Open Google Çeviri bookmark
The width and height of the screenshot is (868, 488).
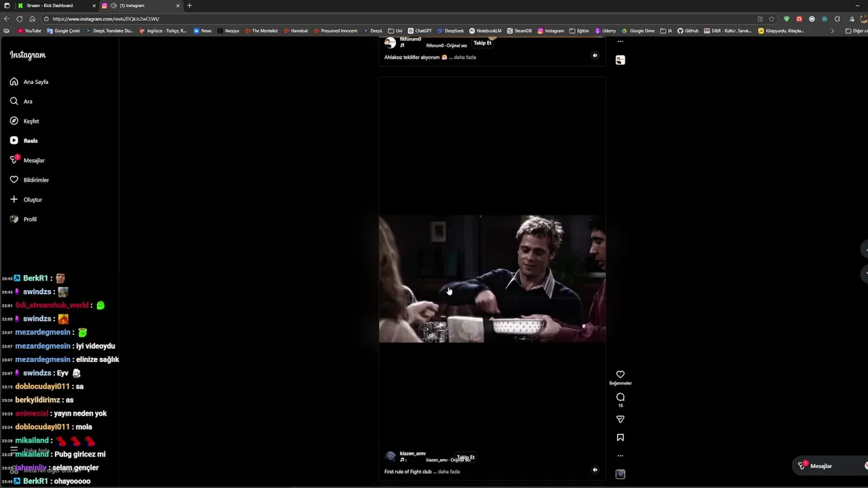pyautogui.click(x=63, y=30)
